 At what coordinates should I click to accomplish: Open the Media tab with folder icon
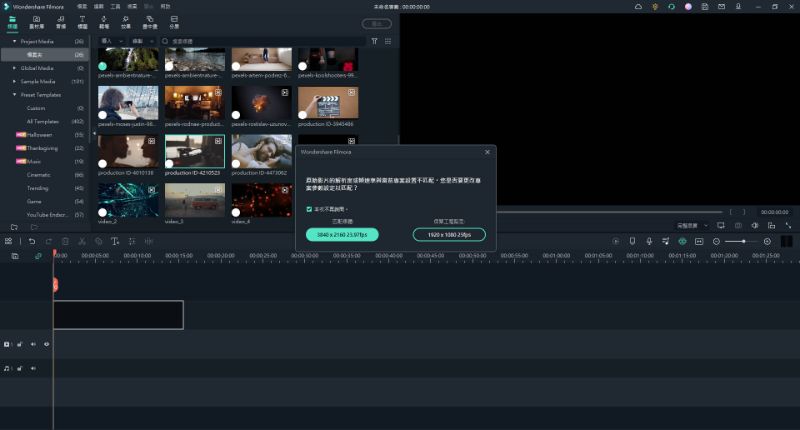[x=12, y=22]
